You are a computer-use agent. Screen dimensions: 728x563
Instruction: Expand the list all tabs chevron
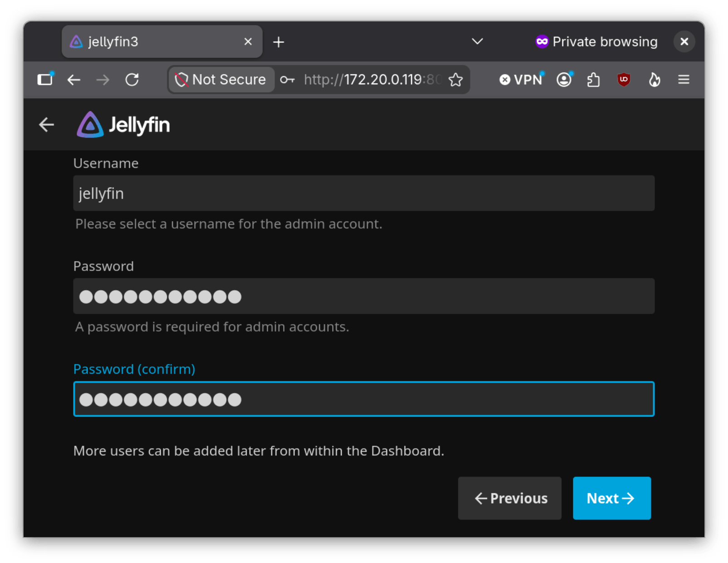(477, 42)
